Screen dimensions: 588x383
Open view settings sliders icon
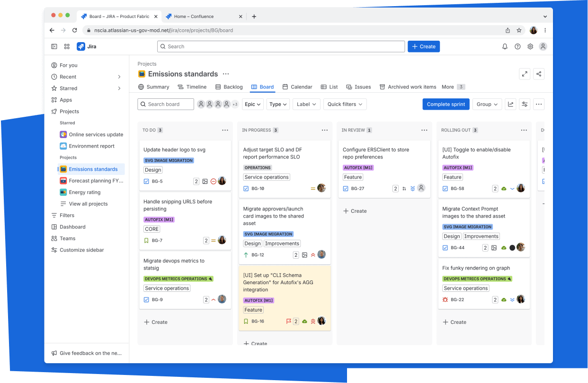(x=524, y=104)
